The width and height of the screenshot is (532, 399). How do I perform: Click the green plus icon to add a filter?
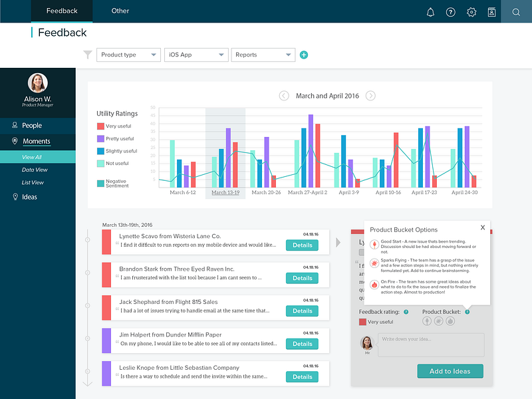tap(304, 55)
